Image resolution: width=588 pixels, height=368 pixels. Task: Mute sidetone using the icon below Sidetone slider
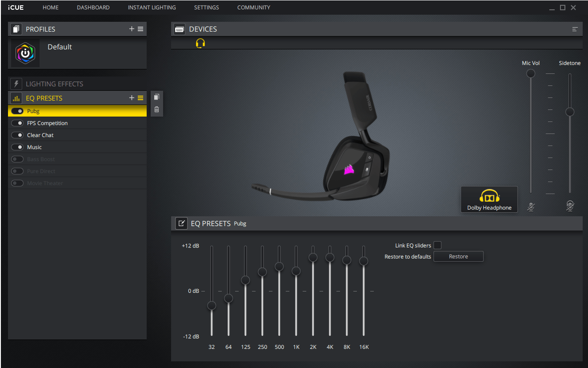(x=570, y=206)
